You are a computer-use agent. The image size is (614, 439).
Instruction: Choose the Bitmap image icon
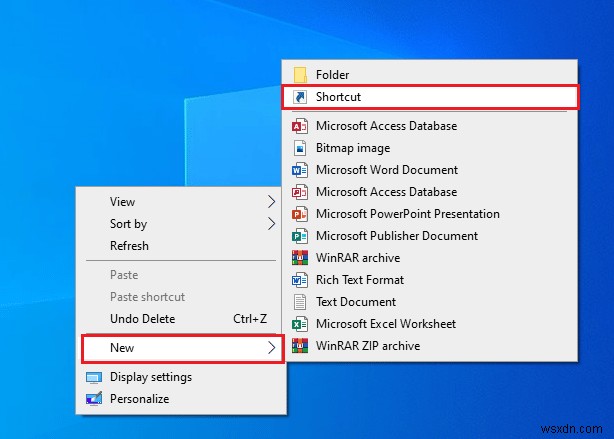click(300, 148)
